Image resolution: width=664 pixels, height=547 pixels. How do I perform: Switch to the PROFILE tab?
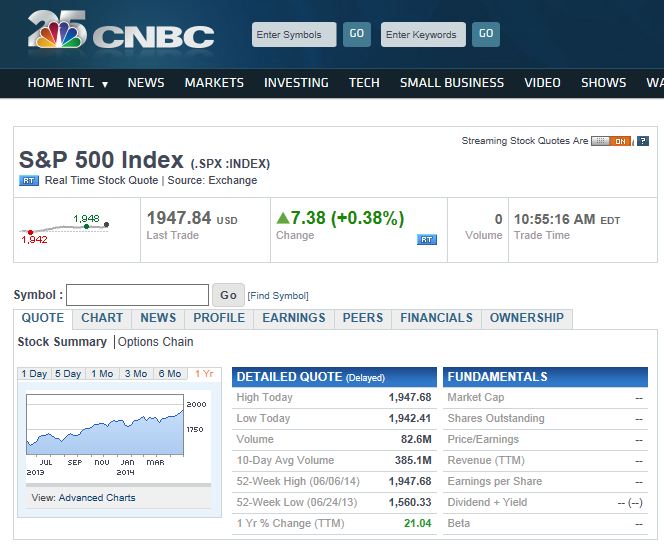[219, 318]
